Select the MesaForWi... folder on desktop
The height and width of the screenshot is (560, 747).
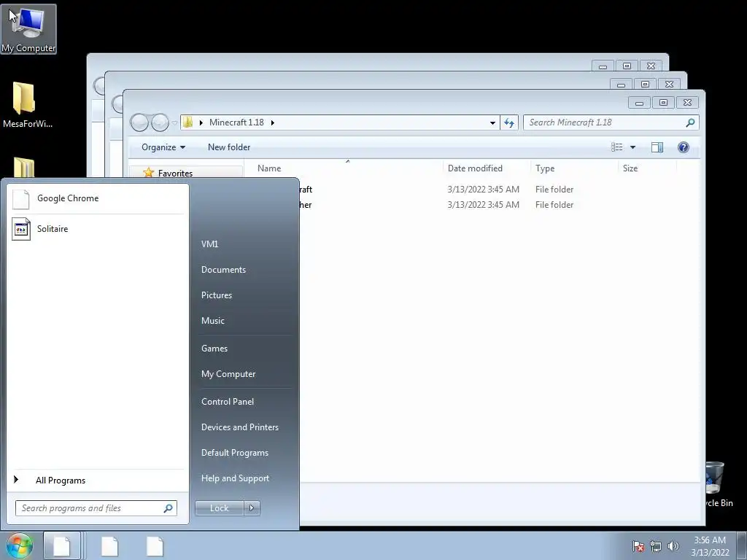[x=27, y=105]
